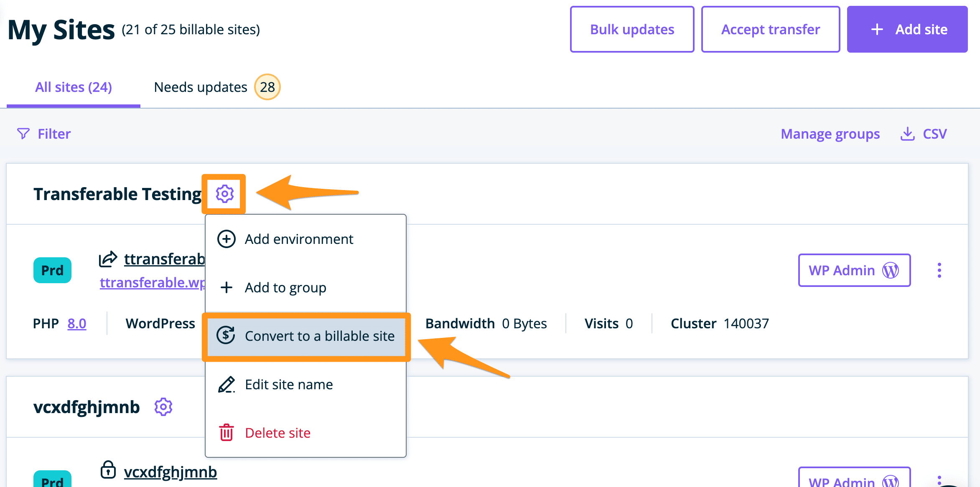Click the Bulk updates button

[x=632, y=29]
